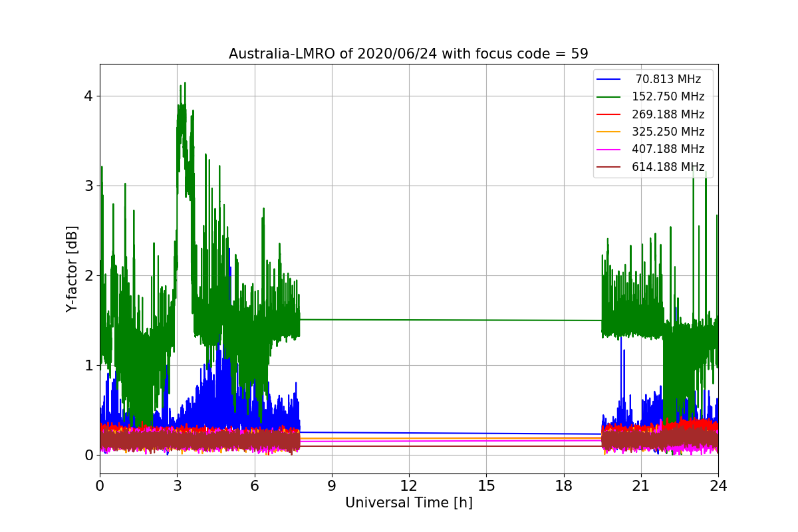Click x-axis tick label 21
Screen dimensions: 798x532
click(x=640, y=486)
